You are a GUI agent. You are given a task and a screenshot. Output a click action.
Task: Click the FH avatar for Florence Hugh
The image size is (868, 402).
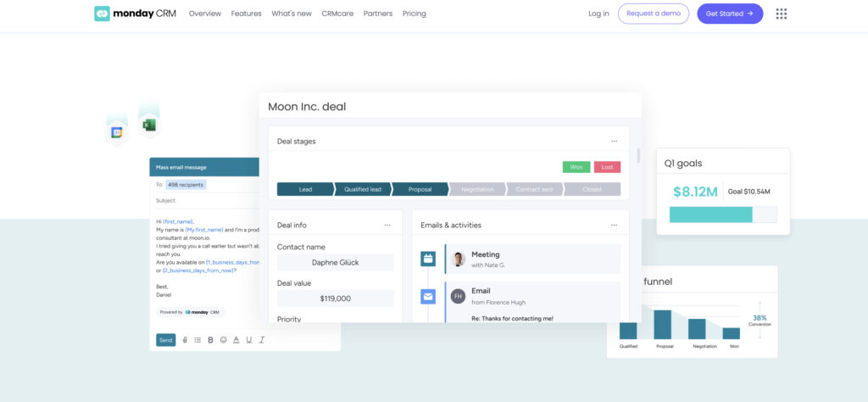point(458,296)
